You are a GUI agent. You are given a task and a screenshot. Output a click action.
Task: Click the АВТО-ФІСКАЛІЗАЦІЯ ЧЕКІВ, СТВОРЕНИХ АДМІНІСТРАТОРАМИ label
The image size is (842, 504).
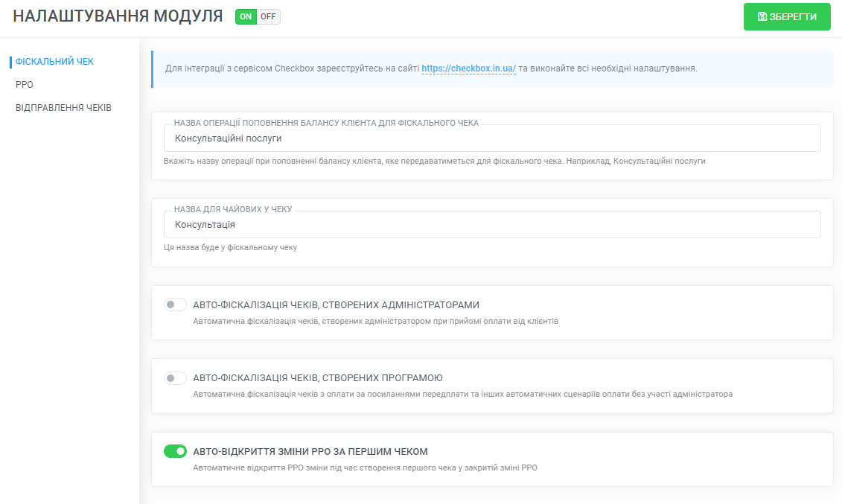[x=337, y=305]
